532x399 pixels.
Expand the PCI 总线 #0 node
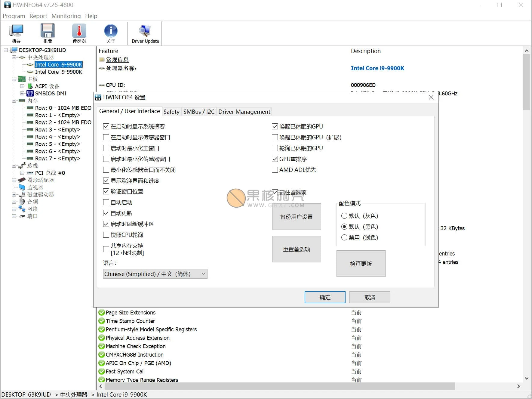click(22, 173)
